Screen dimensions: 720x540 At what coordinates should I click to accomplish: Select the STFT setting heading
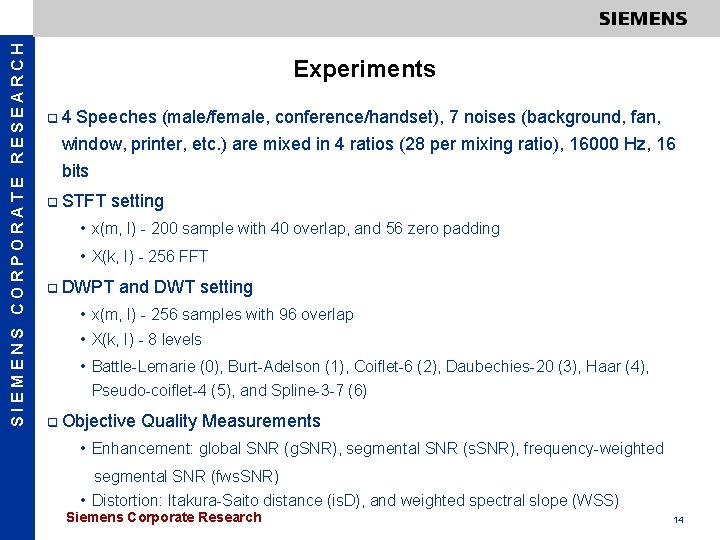[x=113, y=201]
